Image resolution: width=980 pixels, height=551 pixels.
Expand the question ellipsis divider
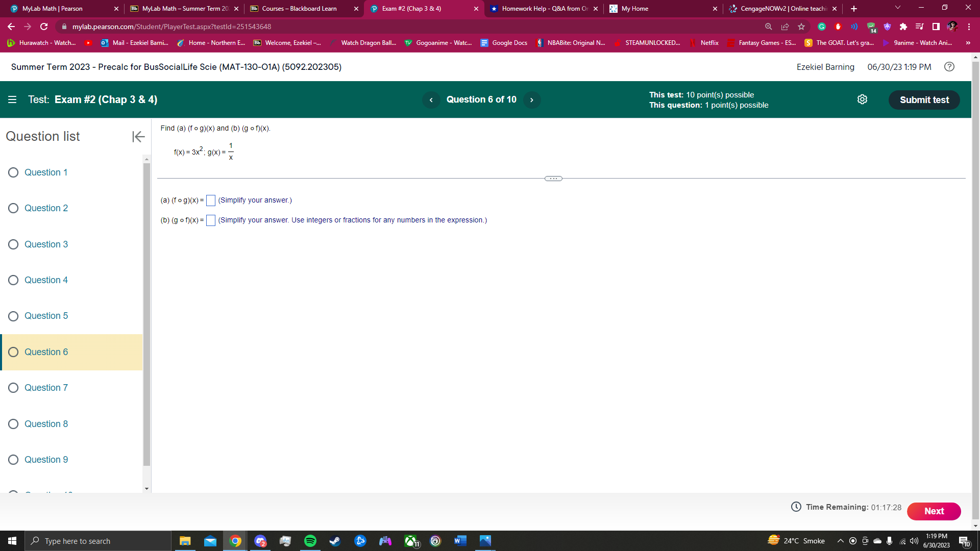[554, 178]
